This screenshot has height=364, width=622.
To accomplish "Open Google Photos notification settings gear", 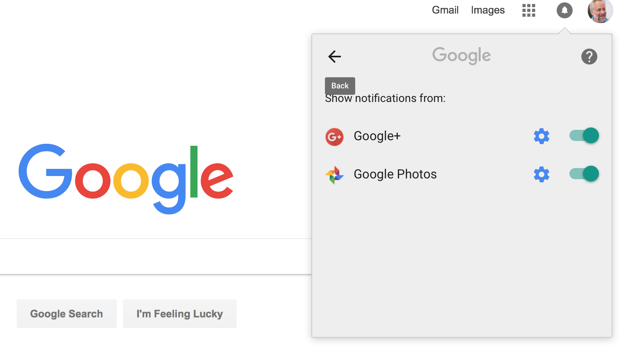I will [x=542, y=174].
